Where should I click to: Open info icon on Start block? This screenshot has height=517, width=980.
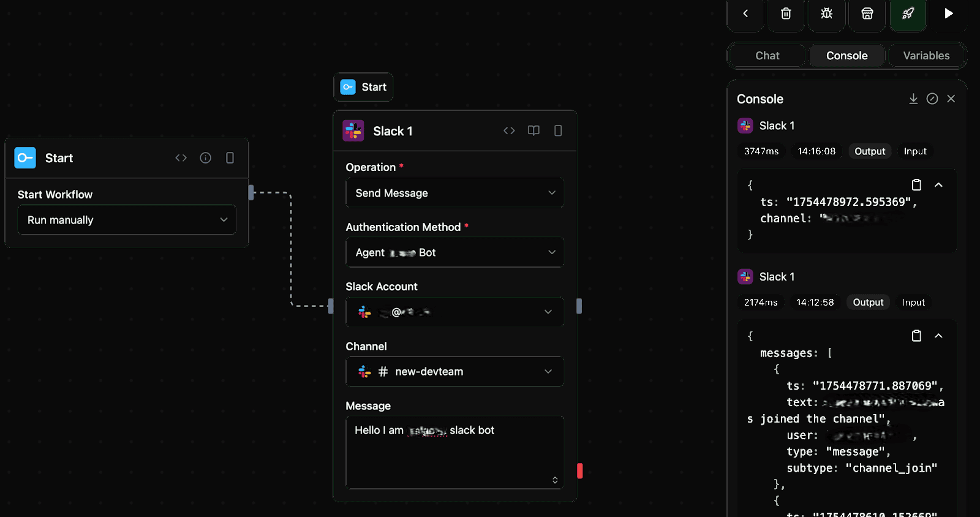[206, 158]
